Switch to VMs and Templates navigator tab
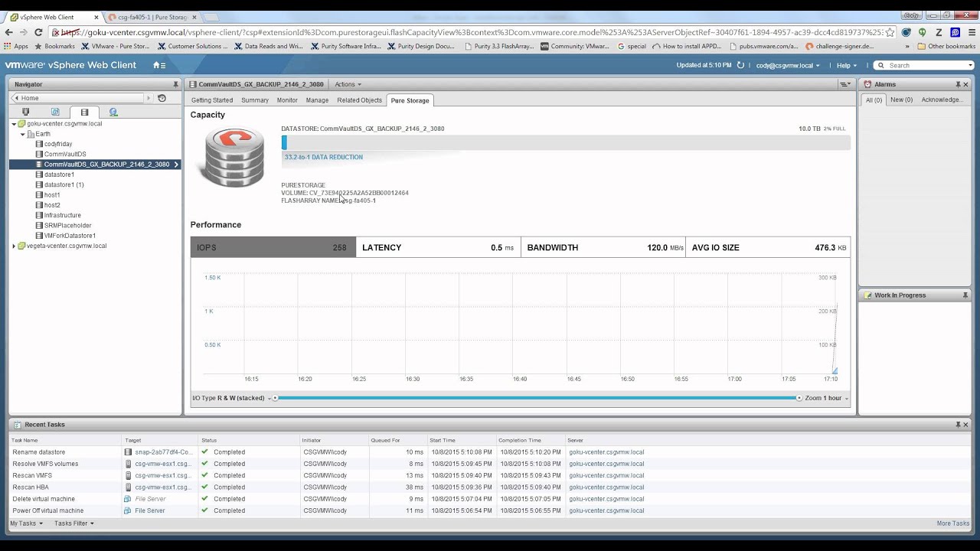 point(55,112)
